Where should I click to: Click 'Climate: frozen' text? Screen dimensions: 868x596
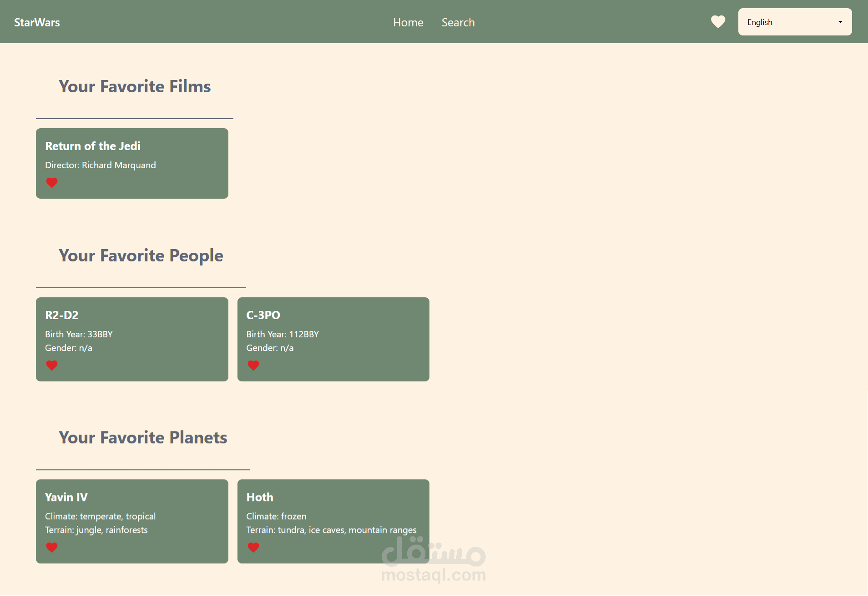[x=276, y=516]
